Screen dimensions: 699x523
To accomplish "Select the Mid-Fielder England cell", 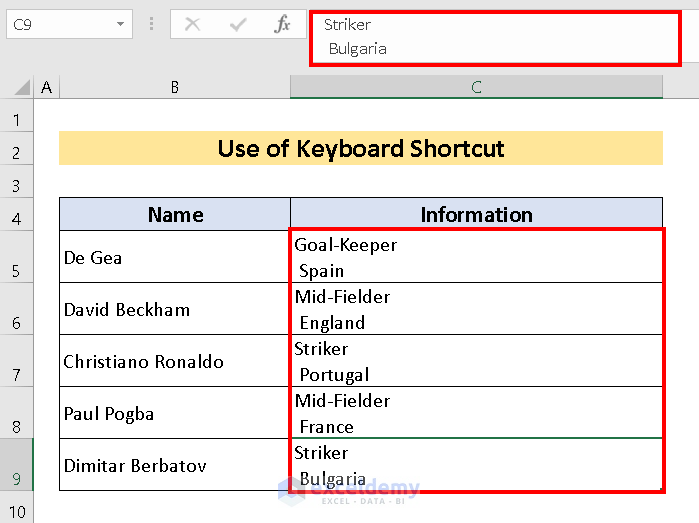I will [x=476, y=309].
